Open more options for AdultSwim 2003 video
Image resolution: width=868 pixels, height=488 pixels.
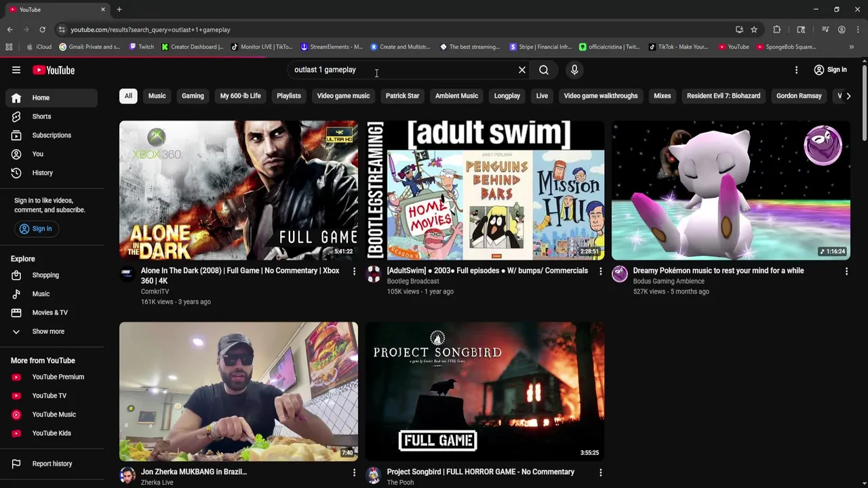point(600,271)
